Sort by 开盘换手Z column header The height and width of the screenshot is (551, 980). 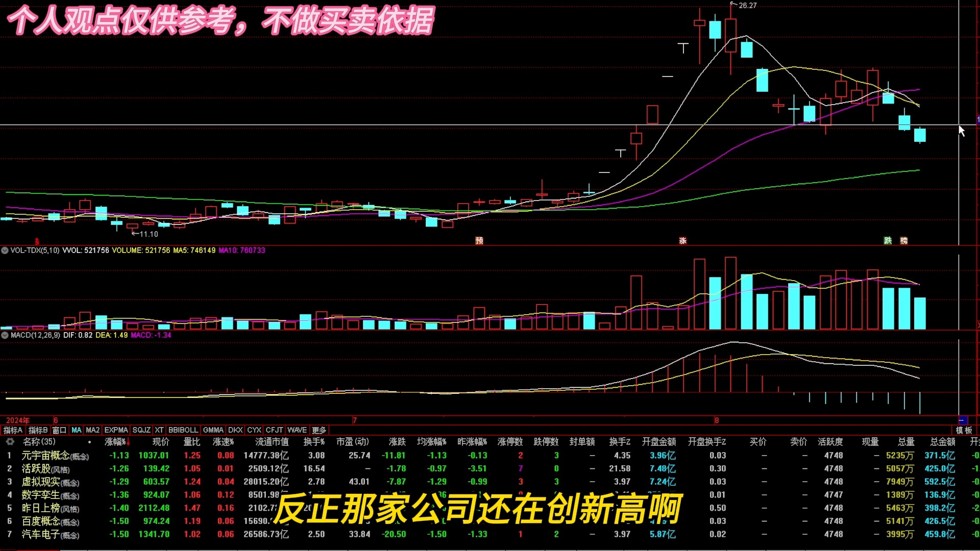(707, 442)
